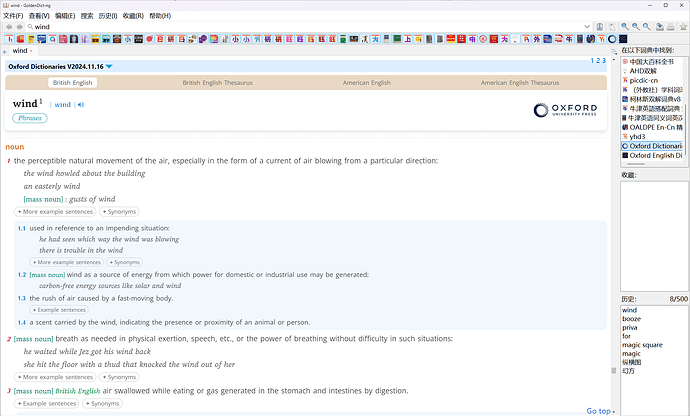The image size is (690, 416).
Task: Go forward to the next lookup
Action: pos(19,27)
